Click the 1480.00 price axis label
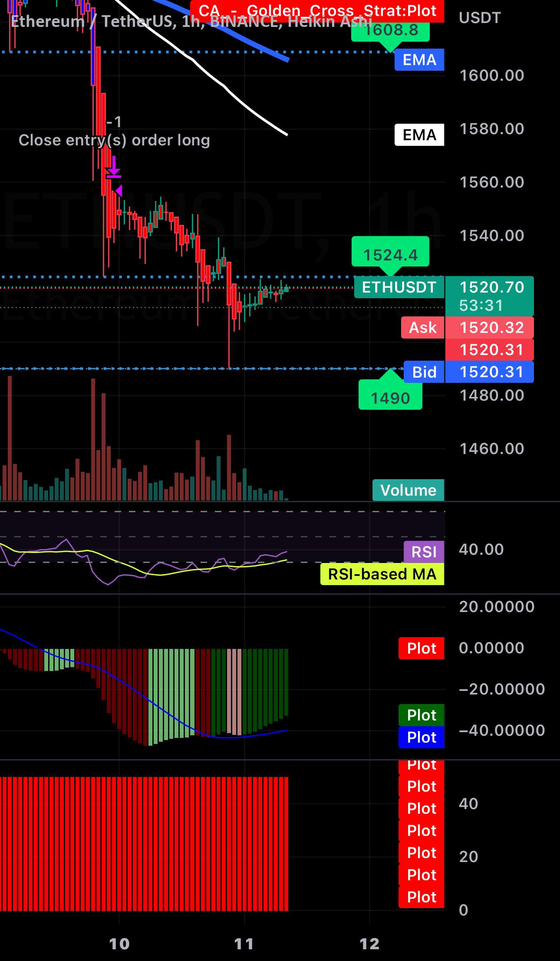The width and height of the screenshot is (560, 961). tap(492, 395)
